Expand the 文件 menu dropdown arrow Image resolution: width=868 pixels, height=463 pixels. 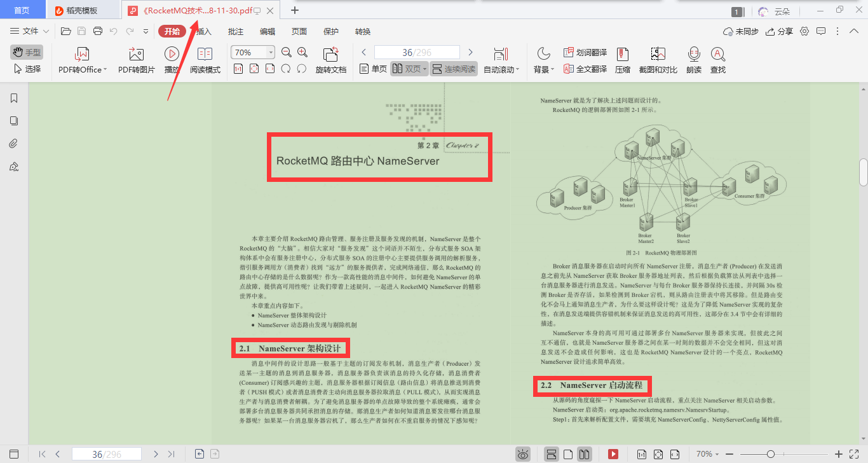tap(46, 31)
